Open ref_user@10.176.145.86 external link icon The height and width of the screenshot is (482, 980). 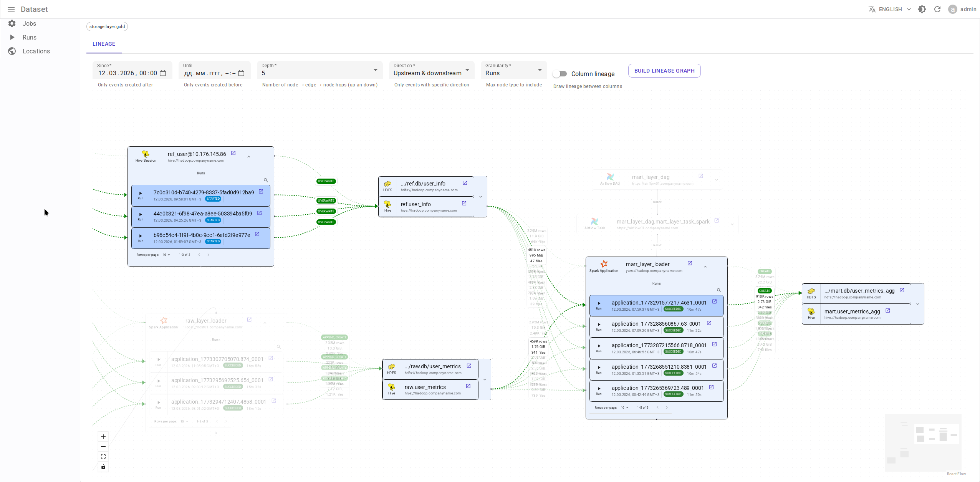pyautogui.click(x=233, y=153)
